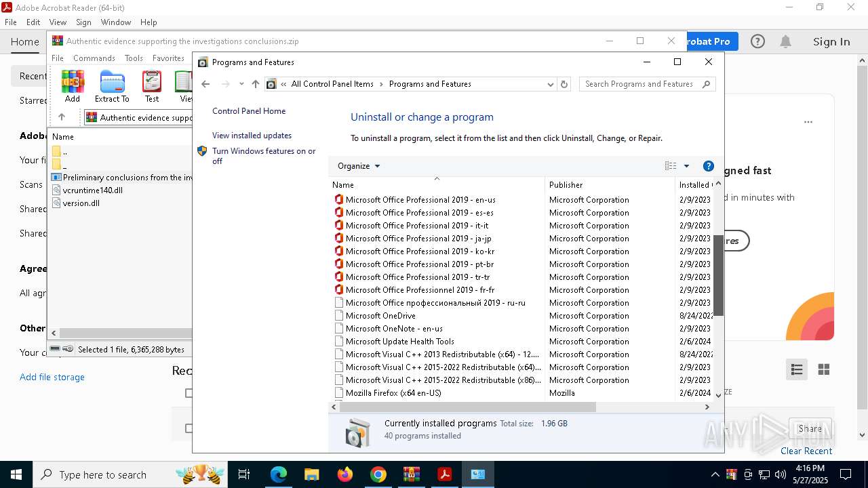
Task: Select vcruntime140.dll in WinRAR
Action: pos(92,190)
